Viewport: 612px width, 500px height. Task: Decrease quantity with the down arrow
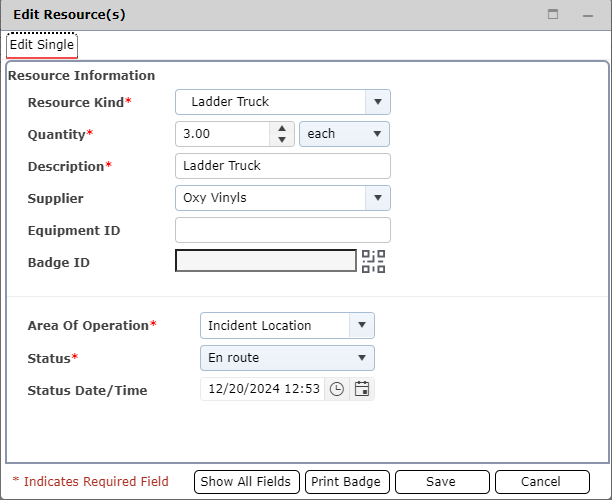pos(282,140)
